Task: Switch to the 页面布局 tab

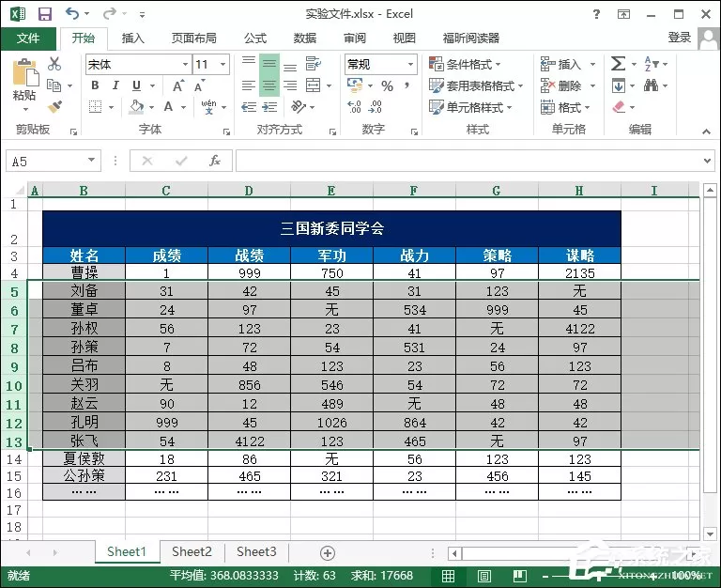Action: pos(194,39)
